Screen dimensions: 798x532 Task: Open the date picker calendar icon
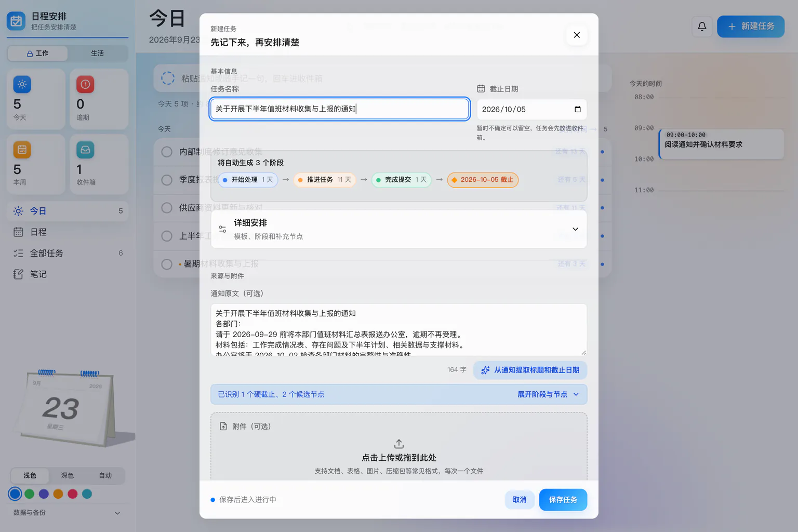[577, 109]
